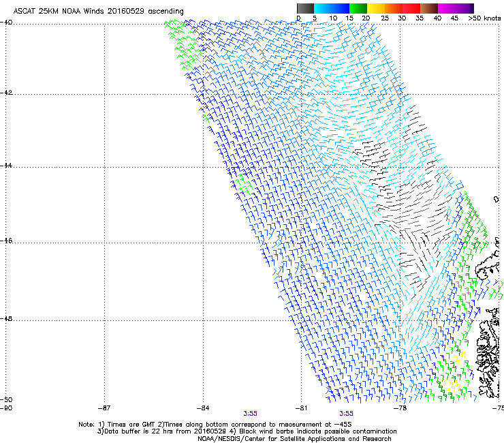Click the yellow 20-25 knots legend band
Screen dimensions: 504x443
click(376, 8)
